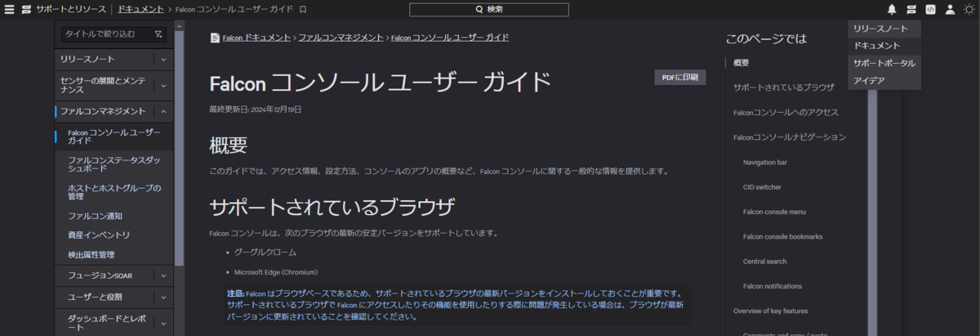
Task: Open Falcon コンソールユーザーガイド breadcrumb link
Action: [x=450, y=38]
